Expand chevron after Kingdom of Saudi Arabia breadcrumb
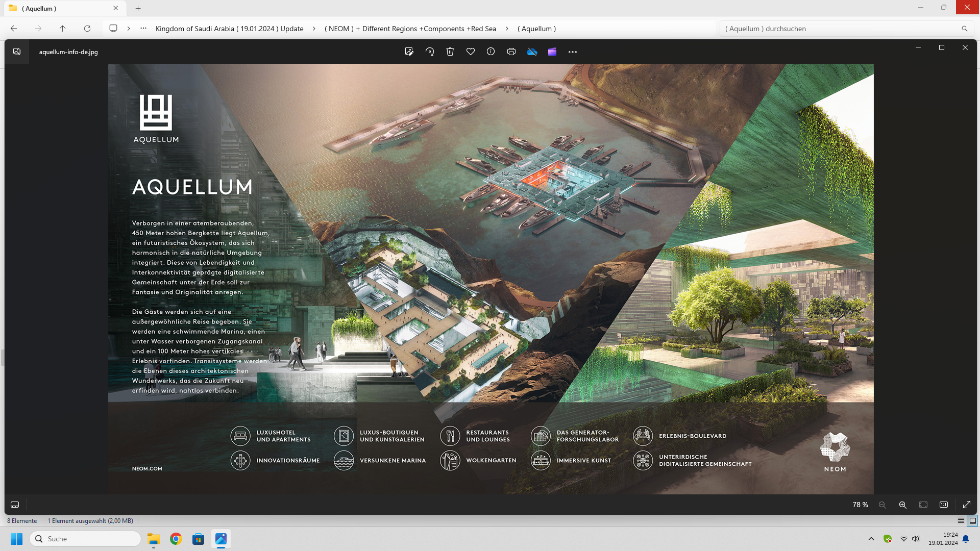The width and height of the screenshot is (980, 551). click(x=313, y=29)
